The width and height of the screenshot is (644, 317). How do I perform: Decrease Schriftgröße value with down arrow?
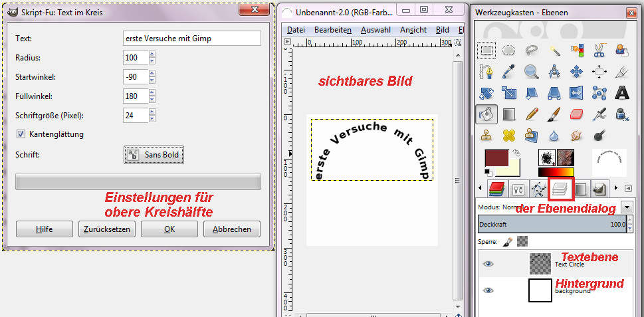(x=152, y=119)
